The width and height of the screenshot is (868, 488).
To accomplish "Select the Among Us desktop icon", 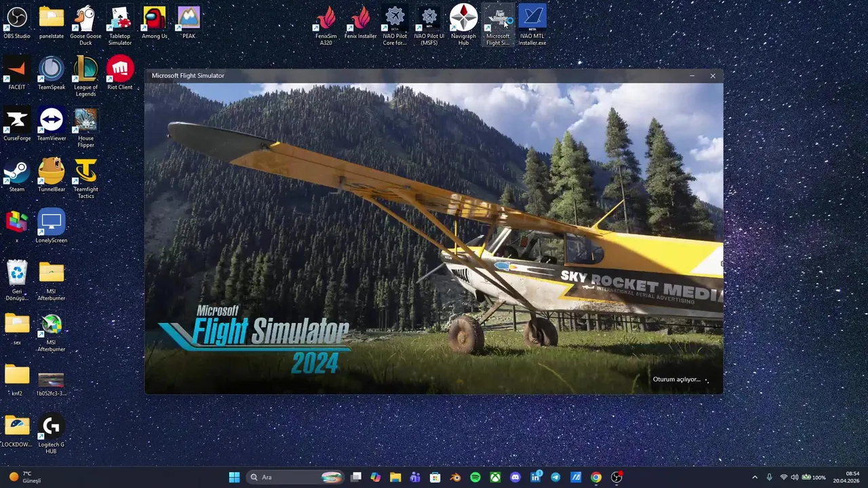I will 155,22.
